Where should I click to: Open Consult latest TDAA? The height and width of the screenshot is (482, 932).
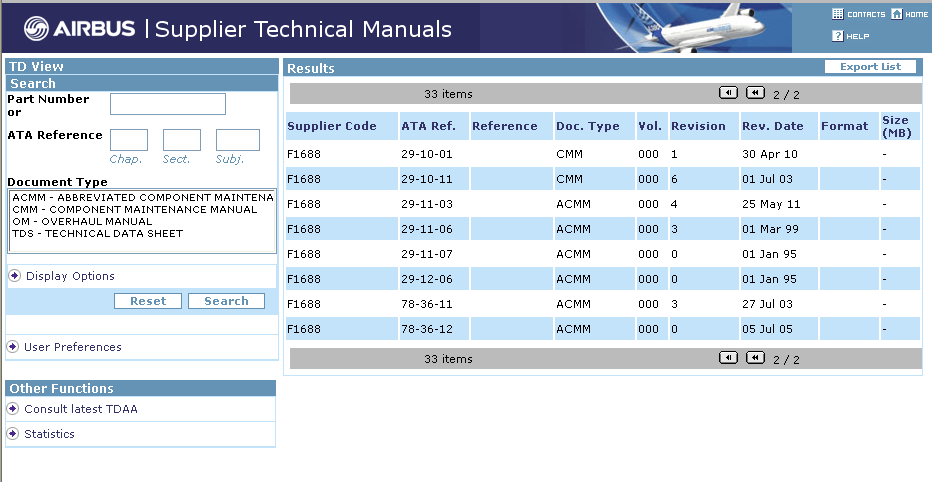[x=81, y=409]
